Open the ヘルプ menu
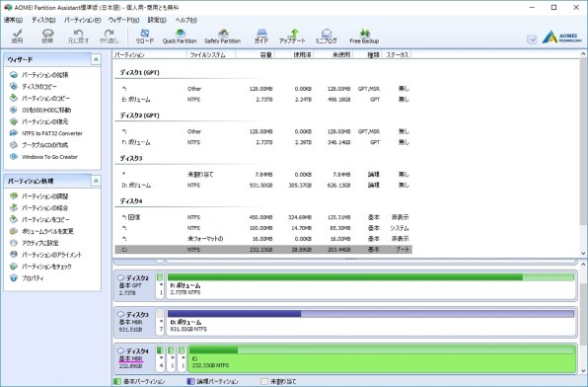The height and width of the screenshot is (387, 588). (x=186, y=20)
